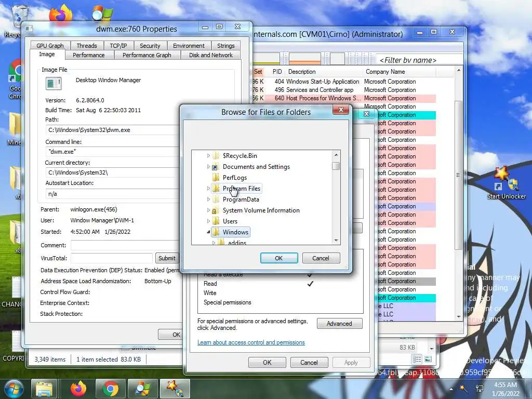The image size is (532, 399).
Task: Open Learn about access control link
Action: 251,342
